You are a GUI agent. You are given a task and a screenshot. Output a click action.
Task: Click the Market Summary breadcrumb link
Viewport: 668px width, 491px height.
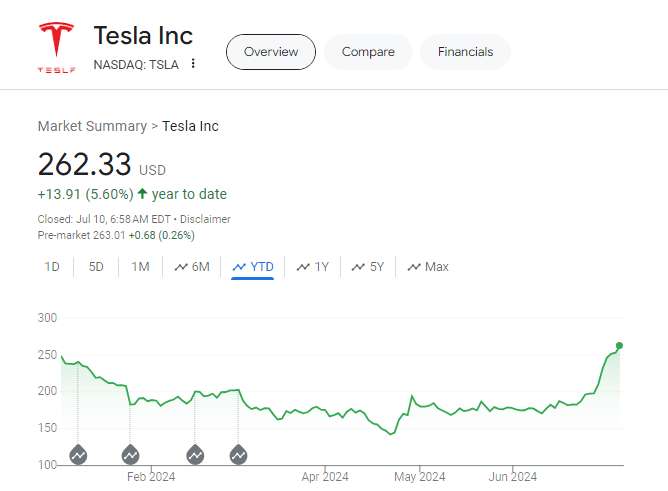91,126
